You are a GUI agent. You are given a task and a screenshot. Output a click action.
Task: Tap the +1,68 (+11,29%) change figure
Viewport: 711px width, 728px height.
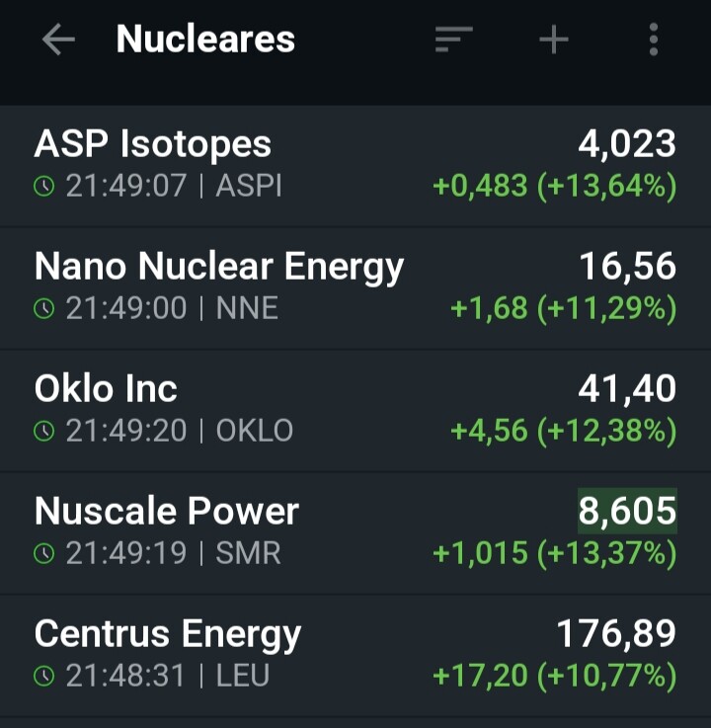564,309
